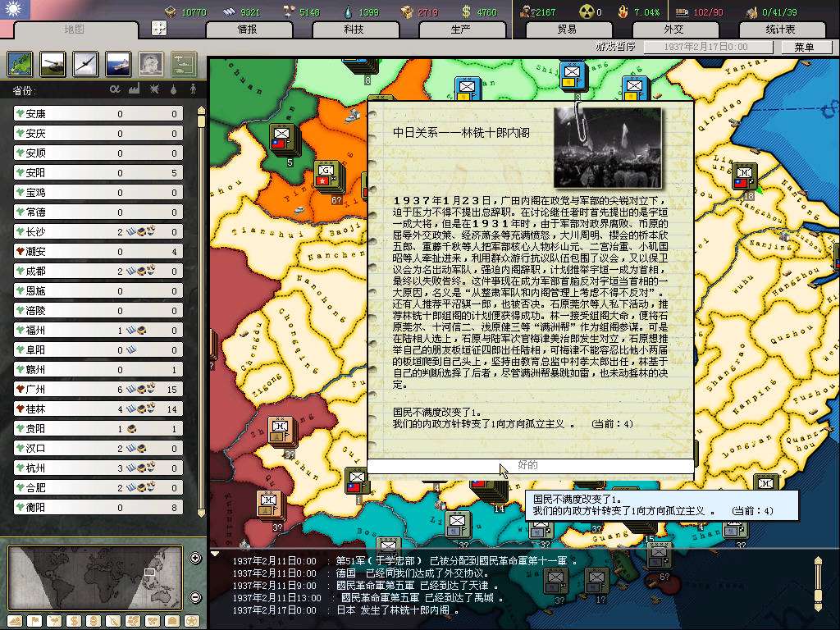Screen dimensions: 840x630
Task: Select the stacked coins map-mode icon at bottom
Action: (94, 622)
